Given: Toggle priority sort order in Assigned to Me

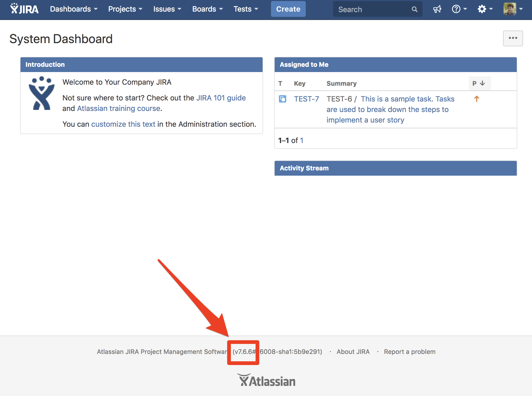Looking at the screenshot, I should 479,83.
